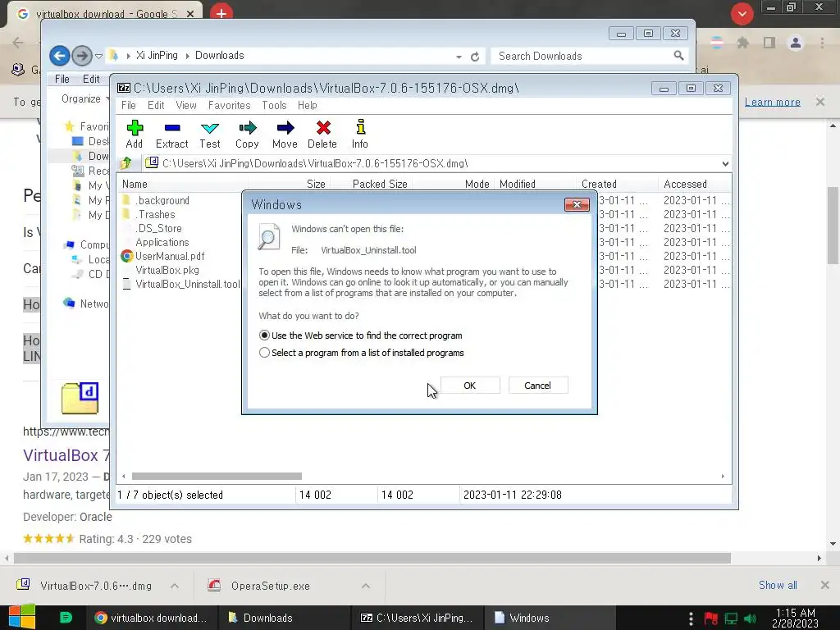840x630 pixels.
Task: Open the VirtualBox 7 search result link
Action: tap(66, 455)
